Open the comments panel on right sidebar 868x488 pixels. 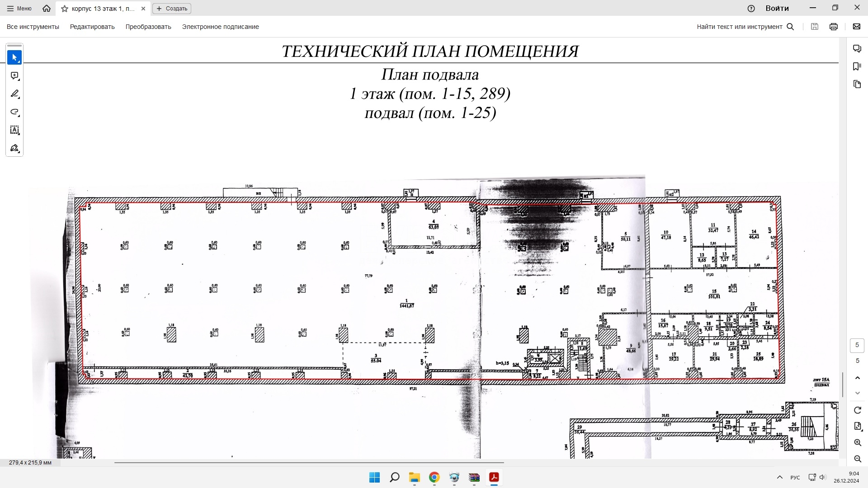point(857,48)
